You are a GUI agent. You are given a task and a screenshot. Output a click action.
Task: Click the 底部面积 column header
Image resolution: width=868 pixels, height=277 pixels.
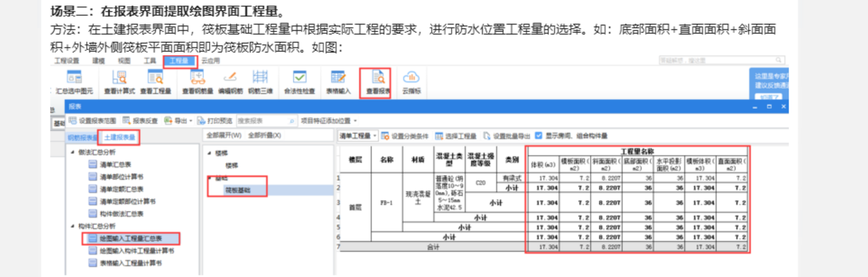(x=637, y=165)
